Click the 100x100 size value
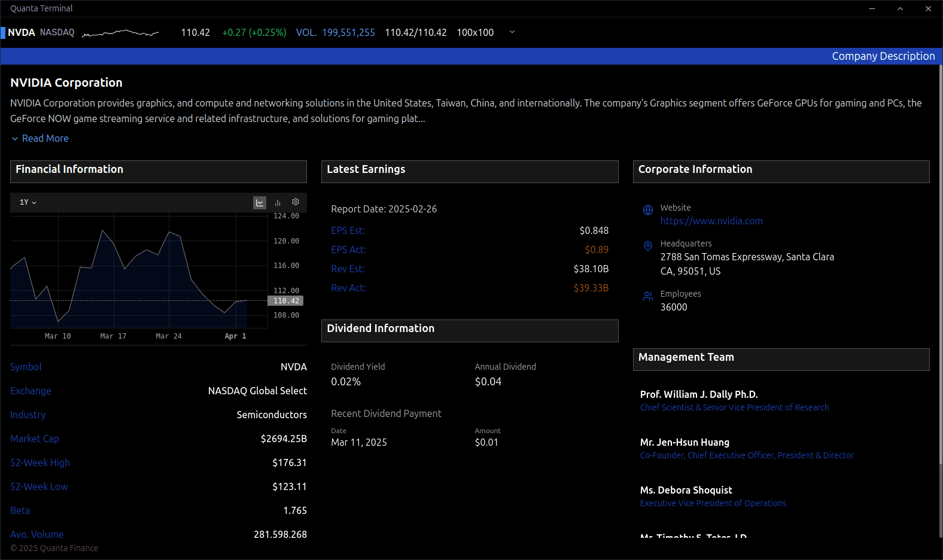 [x=475, y=32]
